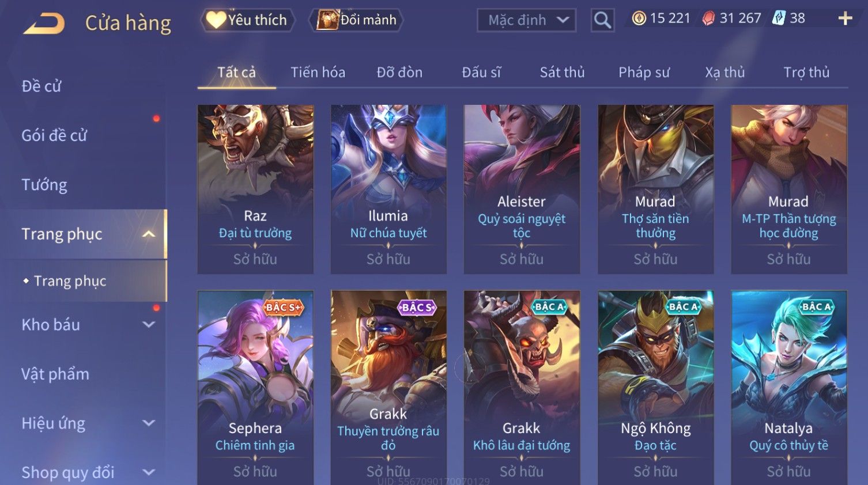Select Raz Đại tù trưởng skin card
Image resolution: width=868 pixels, height=485 pixels.
click(255, 189)
